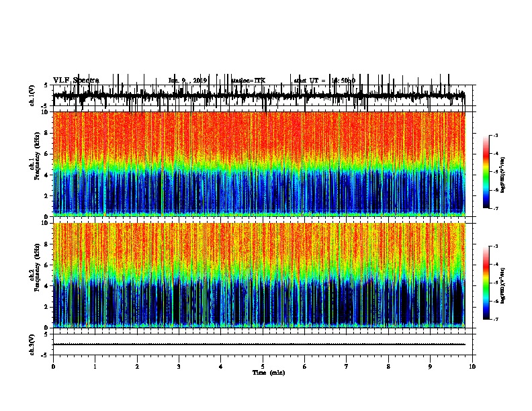
Task: Click the flat ch.3 waveform trace
Action: pos(259,345)
